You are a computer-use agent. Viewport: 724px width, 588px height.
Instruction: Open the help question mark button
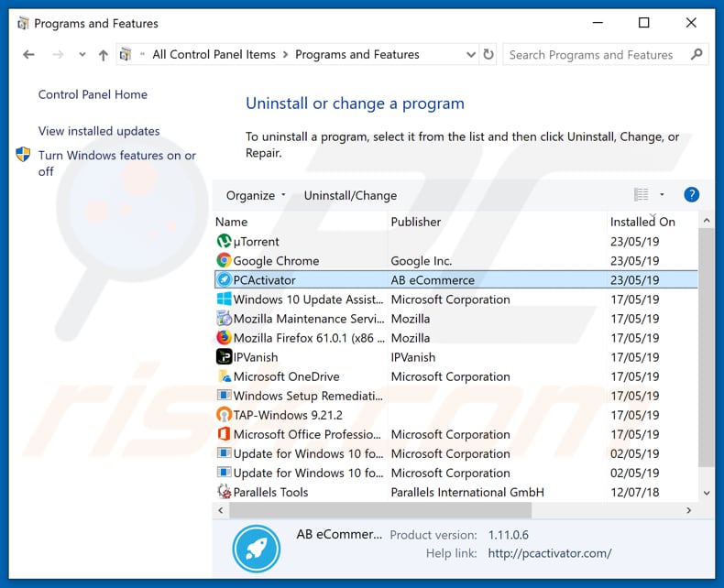pyautogui.click(x=691, y=195)
